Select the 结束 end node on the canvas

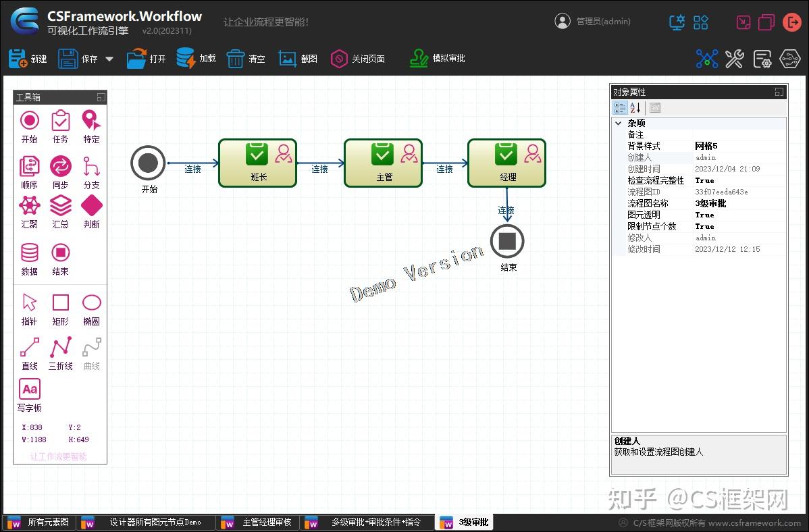click(x=507, y=241)
